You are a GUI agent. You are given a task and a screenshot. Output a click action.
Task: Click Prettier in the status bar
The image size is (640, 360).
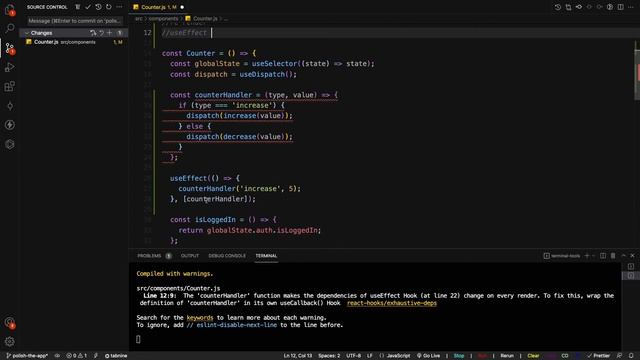pyautogui.click(x=598, y=356)
